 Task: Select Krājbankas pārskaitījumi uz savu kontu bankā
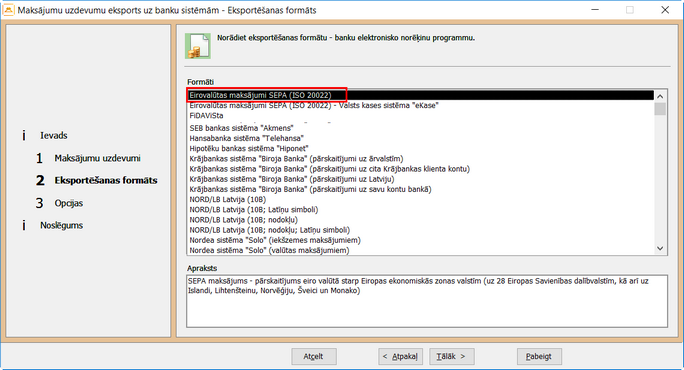point(421,189)
